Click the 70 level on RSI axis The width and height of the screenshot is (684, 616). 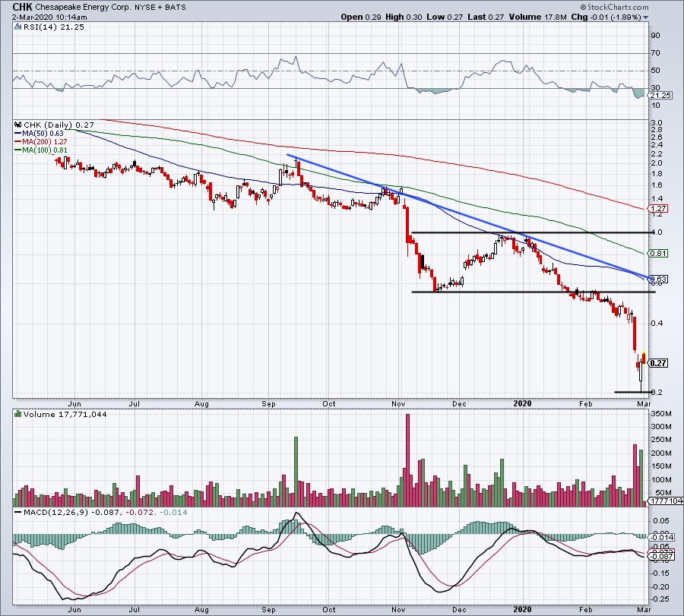coord(656,53)
